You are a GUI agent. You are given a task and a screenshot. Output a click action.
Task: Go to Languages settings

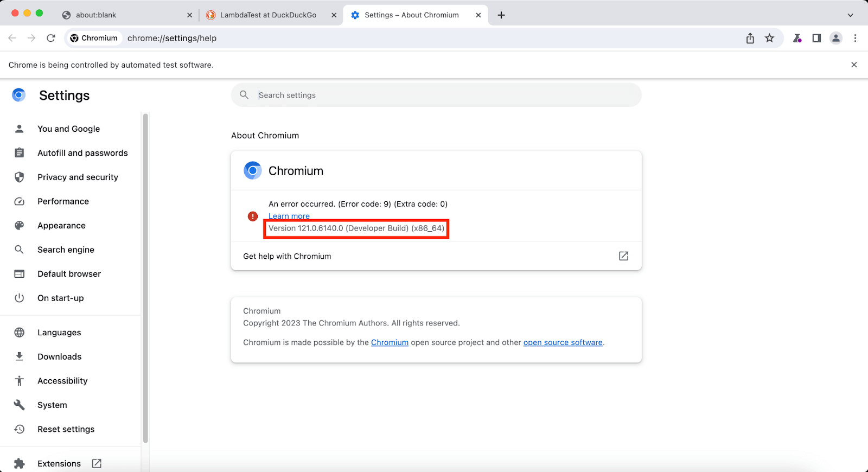click(71, 333)
